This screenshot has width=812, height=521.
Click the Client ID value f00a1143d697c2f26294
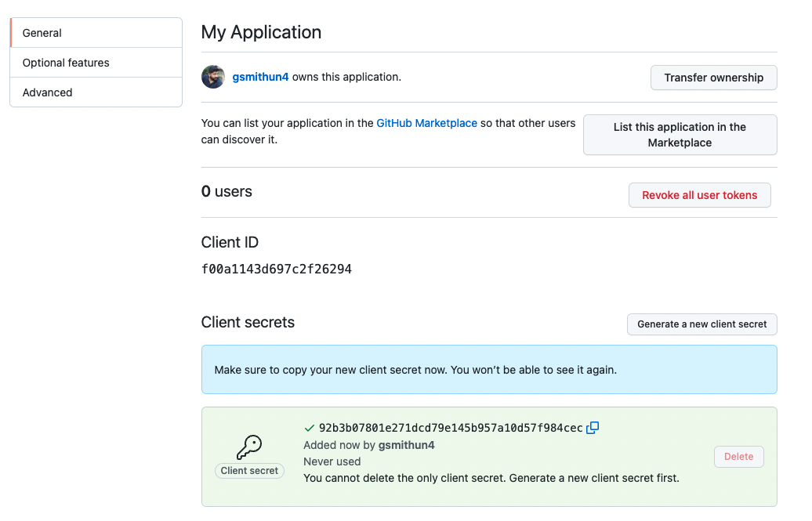pos(276,270)
